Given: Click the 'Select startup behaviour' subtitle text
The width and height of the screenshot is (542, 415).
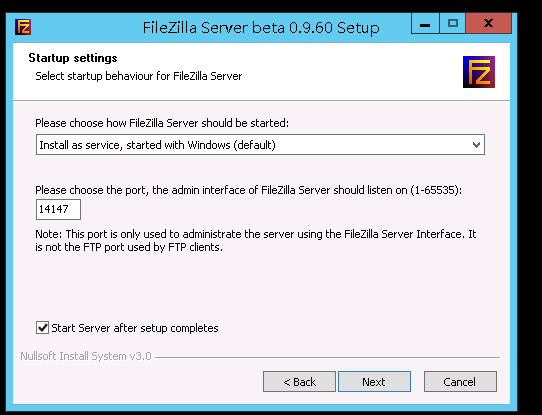Looking at the screenshot, I should pos(139,76).
